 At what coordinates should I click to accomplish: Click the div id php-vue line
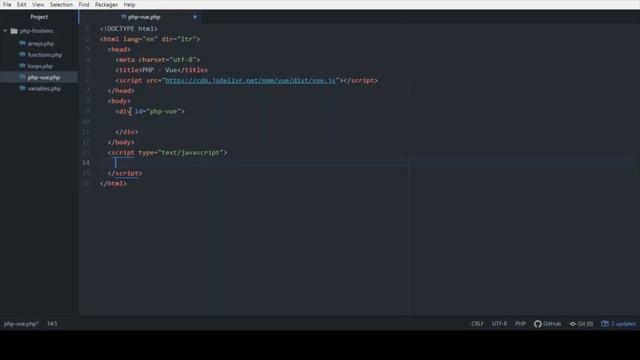(150, 111)
